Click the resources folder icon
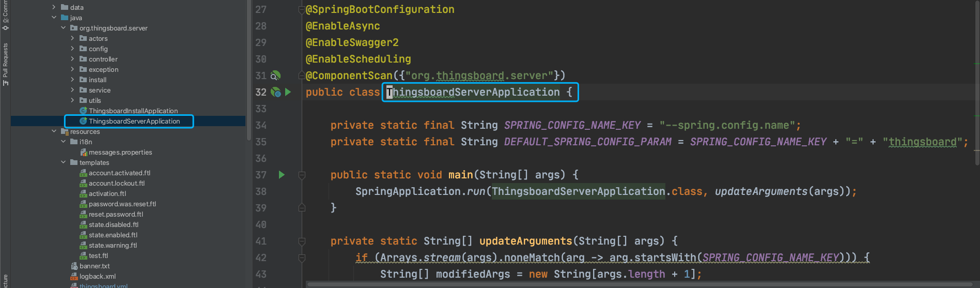 pyautogui.click(x=65, y=131)
